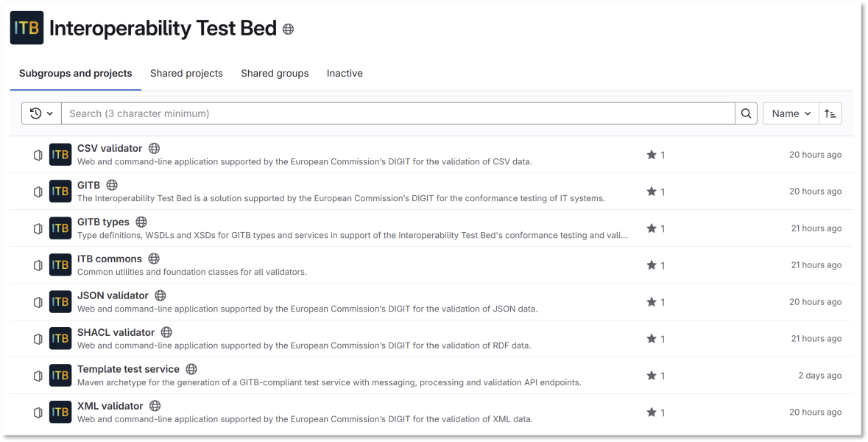Open the Name sort-by dropdown

(791, 113)
